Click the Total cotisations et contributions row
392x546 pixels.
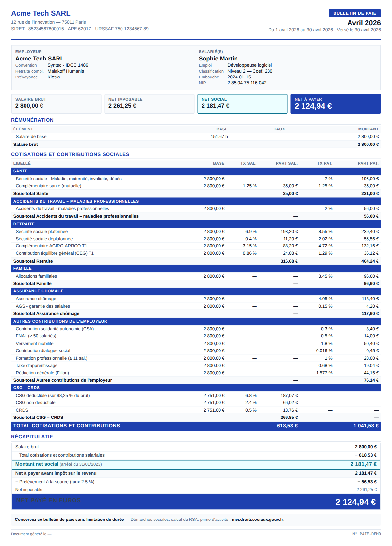click(196, 426)
